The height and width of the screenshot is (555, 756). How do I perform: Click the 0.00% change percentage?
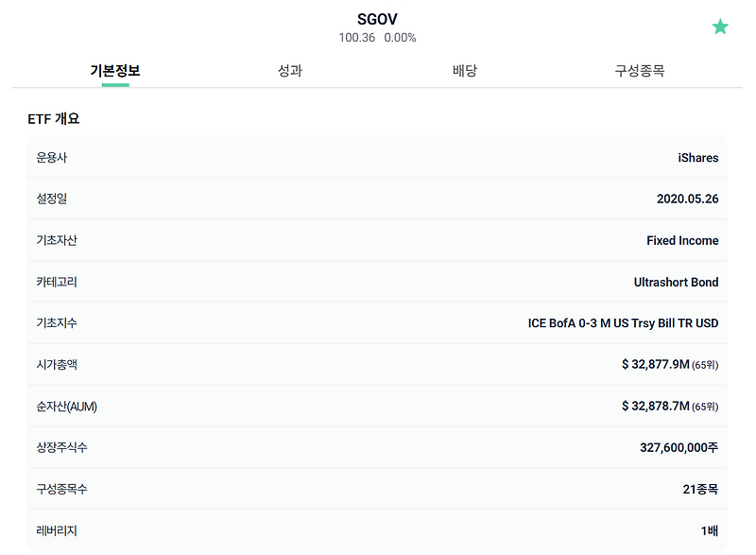(399, 38)
